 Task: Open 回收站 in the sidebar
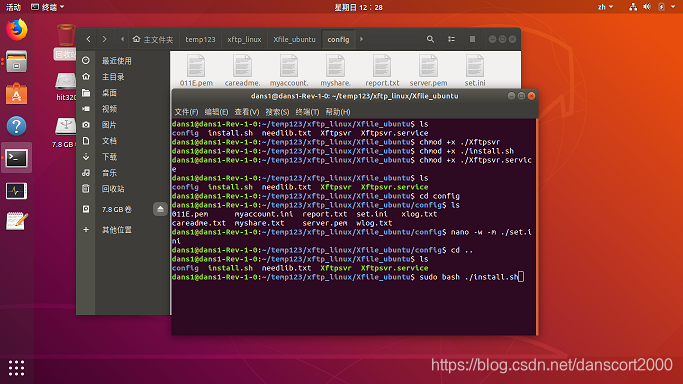pyautogui.click(x=123, y=189)
